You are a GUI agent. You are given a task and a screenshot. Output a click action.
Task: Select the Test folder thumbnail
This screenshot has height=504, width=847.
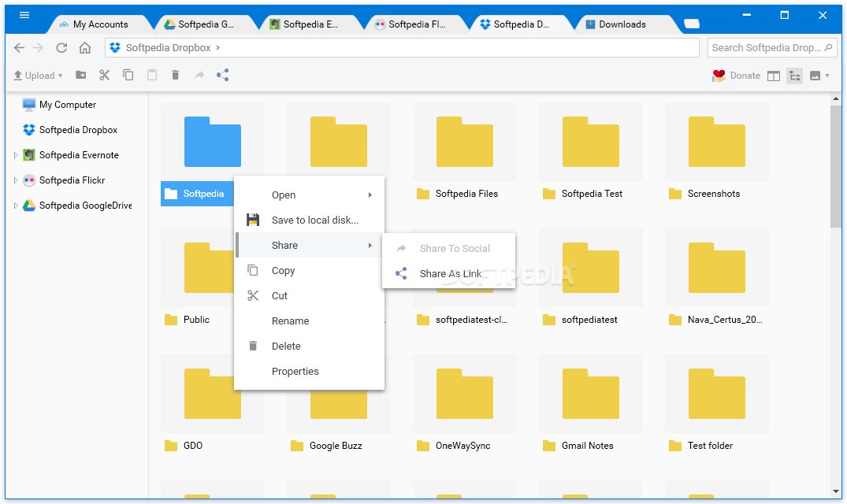717,394
